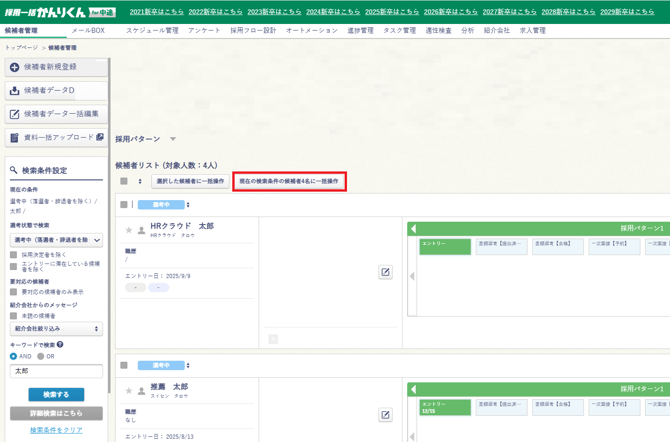This screenshot has width=670, height=442.
Task: Click the 候補者データDL download icon
Action: (15, 91)
